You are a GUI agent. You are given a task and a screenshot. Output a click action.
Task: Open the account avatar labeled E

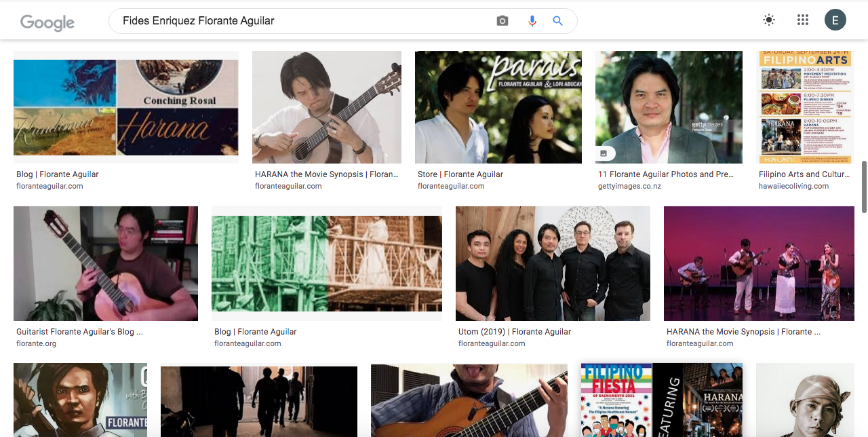[835, 20]
